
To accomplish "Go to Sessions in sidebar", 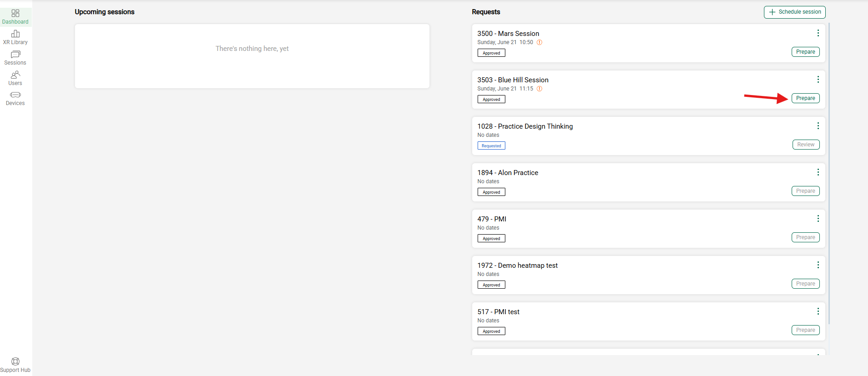I will [x=15, y=58].
